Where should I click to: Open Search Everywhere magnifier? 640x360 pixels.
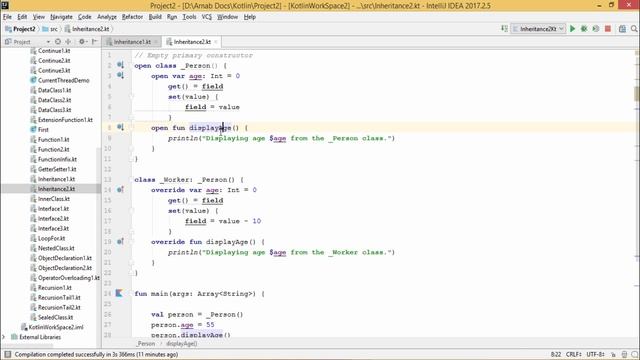(x=634, y=29)
